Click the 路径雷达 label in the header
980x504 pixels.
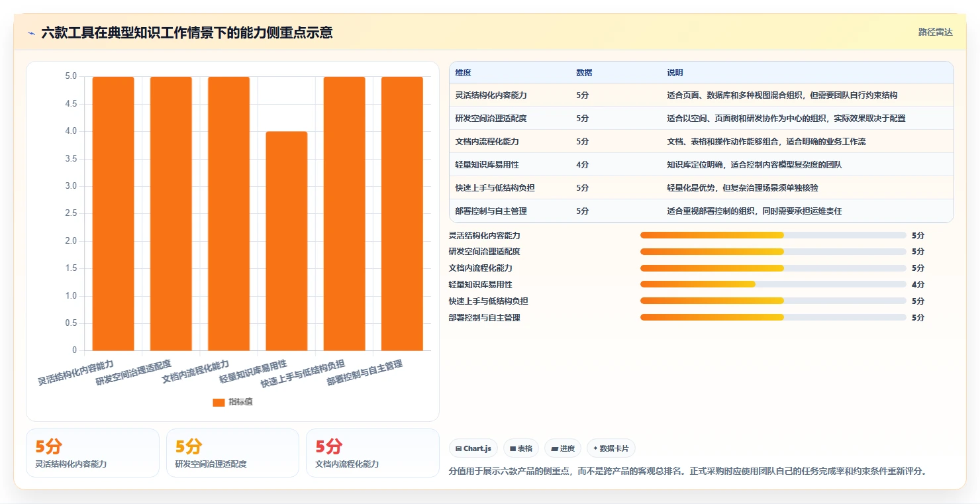point(936,32)
